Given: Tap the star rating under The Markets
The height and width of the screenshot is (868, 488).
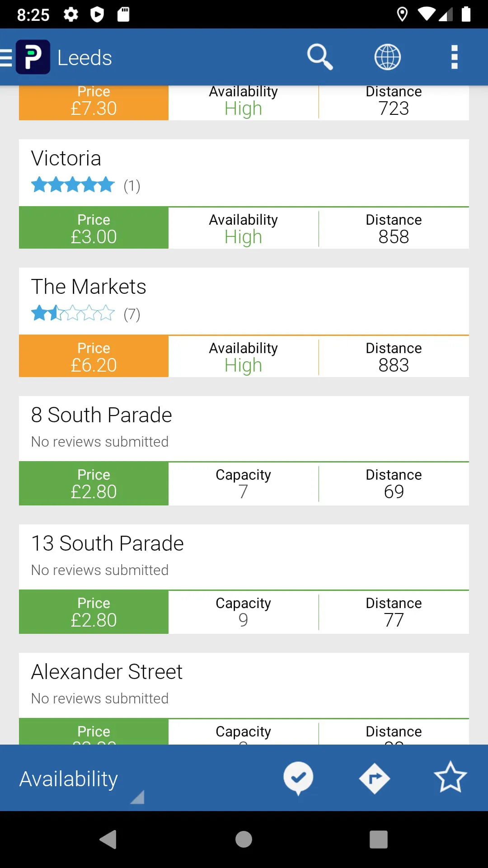Looking at the screenshot, I should click(72, 312).
